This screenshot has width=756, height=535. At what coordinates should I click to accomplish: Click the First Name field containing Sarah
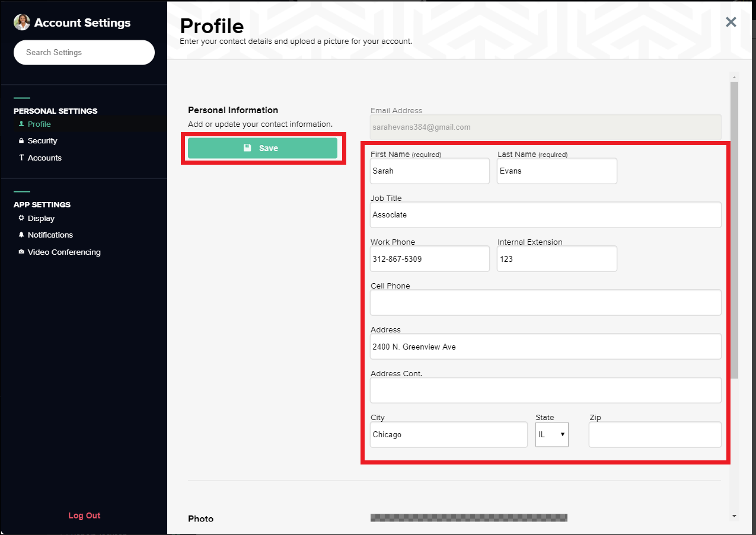(430, 171)
